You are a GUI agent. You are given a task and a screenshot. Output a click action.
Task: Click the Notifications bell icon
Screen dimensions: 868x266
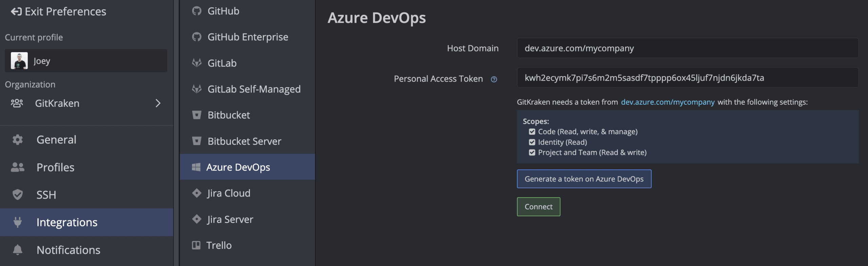[18, 250]
